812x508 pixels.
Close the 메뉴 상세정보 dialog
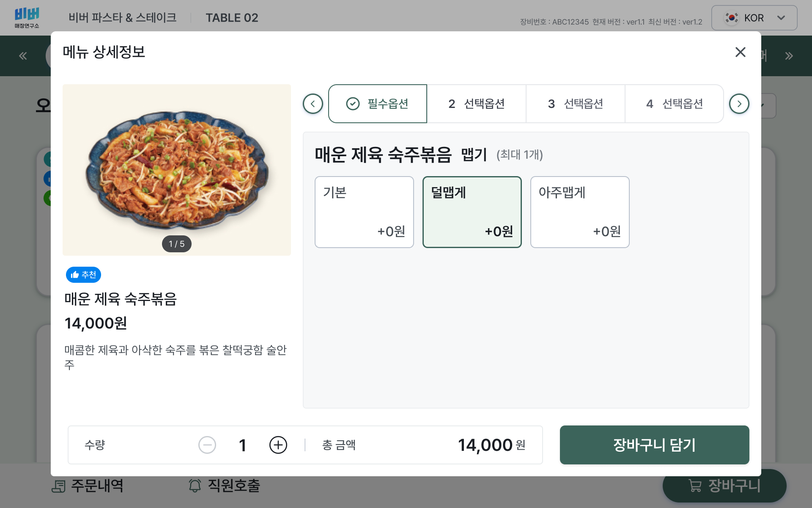pyautogui.click(x=741, y=52)
